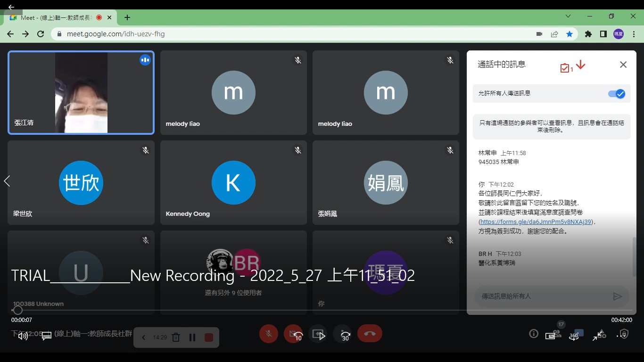Click the 00:00:07 elapsed time text
Viewport: 644px width, 362px height.
pyautogui.click(x=22, y=320)
